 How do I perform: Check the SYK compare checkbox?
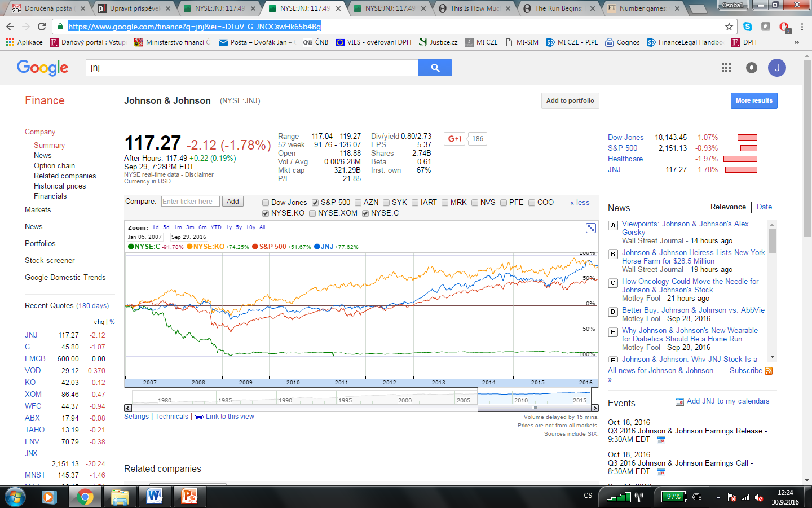tap(386, 203)
